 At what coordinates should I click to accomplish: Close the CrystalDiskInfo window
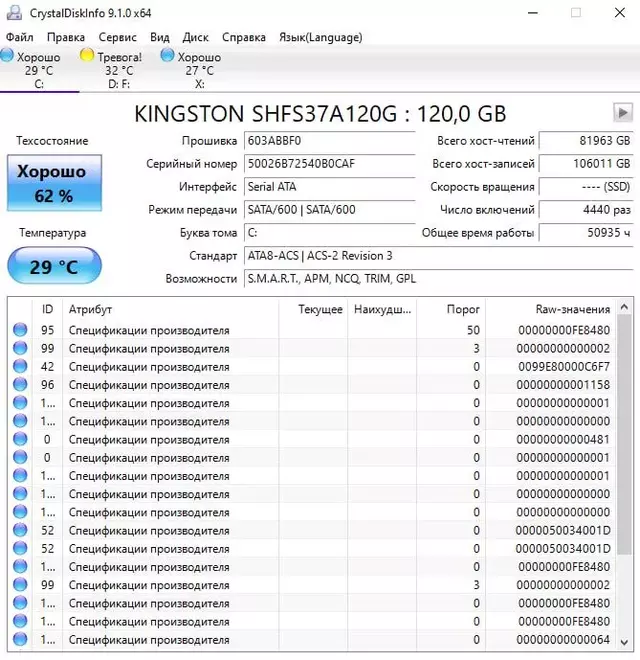point(620,13)
